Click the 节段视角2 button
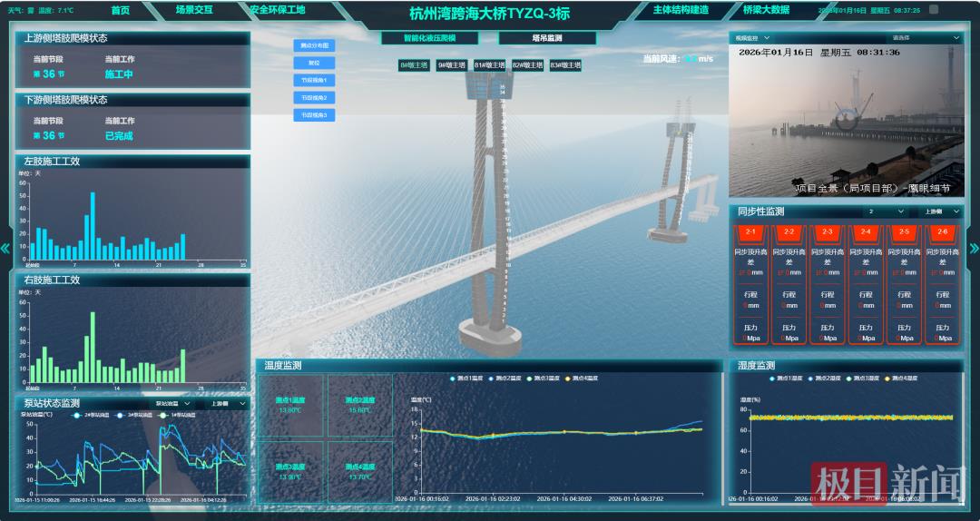The width and height of the screenshot is (980, 521). 314,97
